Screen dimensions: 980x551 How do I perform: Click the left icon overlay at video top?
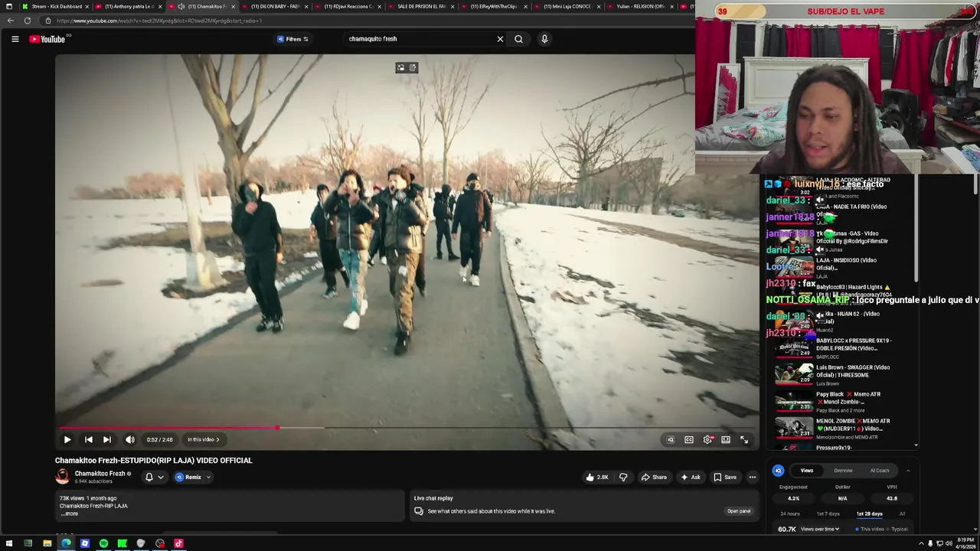[400, 68]
